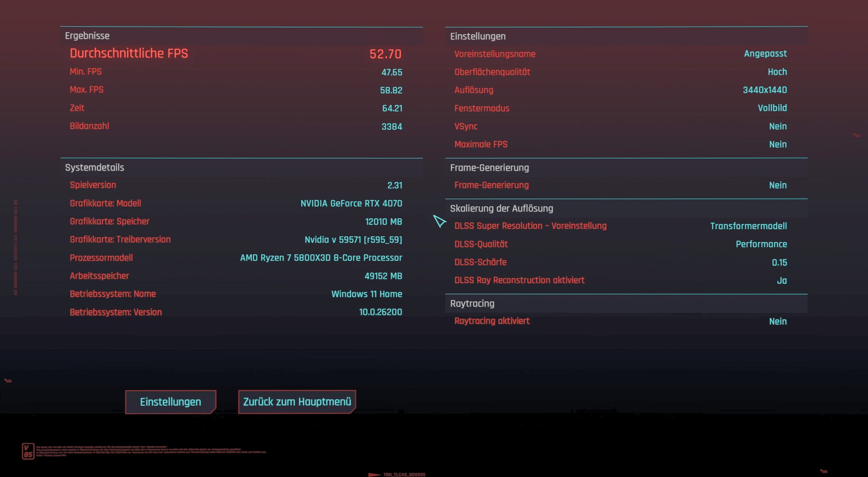Click Skalierung der Auflösung section header

[501, 208]
